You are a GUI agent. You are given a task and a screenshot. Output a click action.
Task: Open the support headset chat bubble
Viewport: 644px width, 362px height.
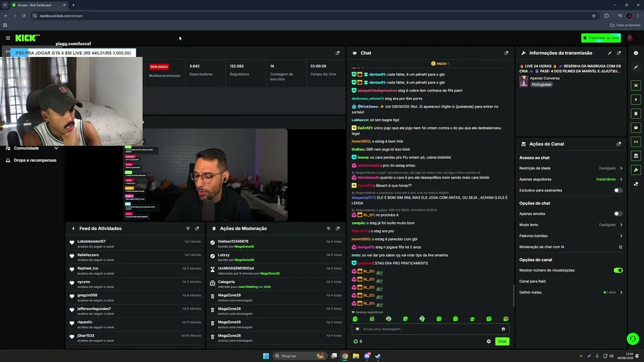pyautogui.click(x=633, y=339)
